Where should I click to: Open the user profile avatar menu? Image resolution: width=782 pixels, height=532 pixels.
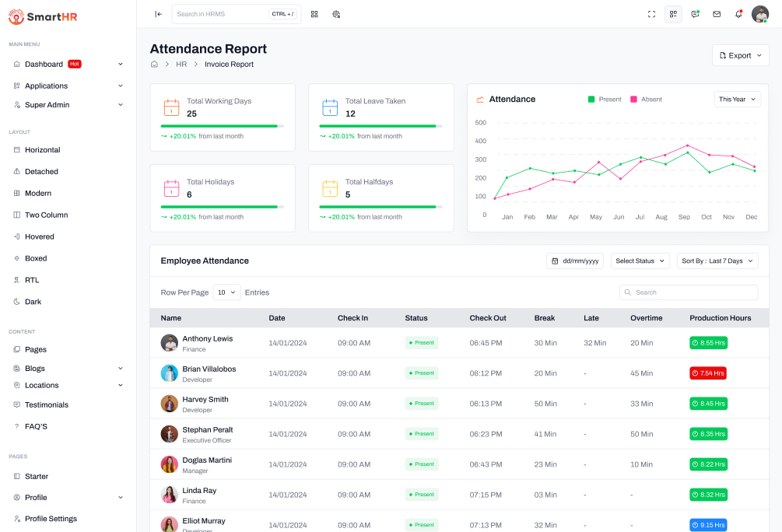759,14
